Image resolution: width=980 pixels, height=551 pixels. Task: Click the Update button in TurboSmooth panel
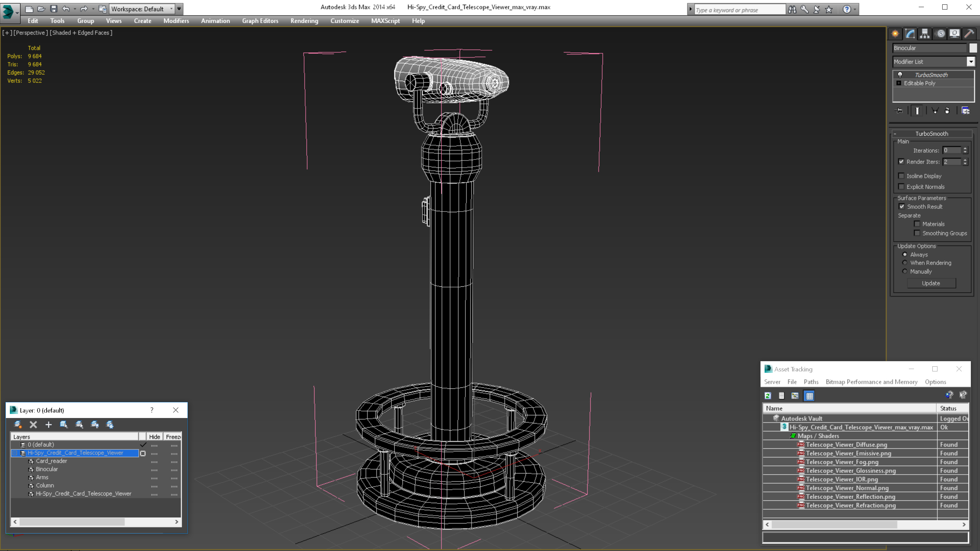tap(932, 283)
